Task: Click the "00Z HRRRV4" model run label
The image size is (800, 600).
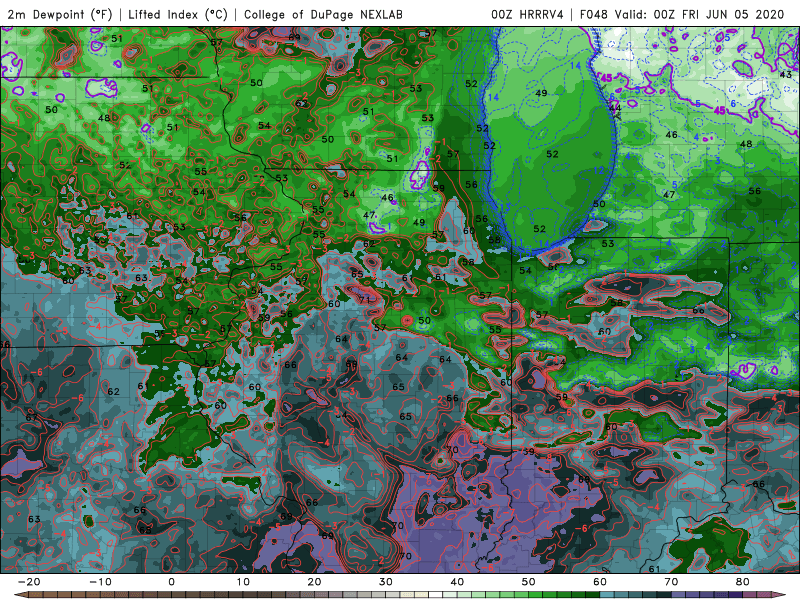Action: 528,14
